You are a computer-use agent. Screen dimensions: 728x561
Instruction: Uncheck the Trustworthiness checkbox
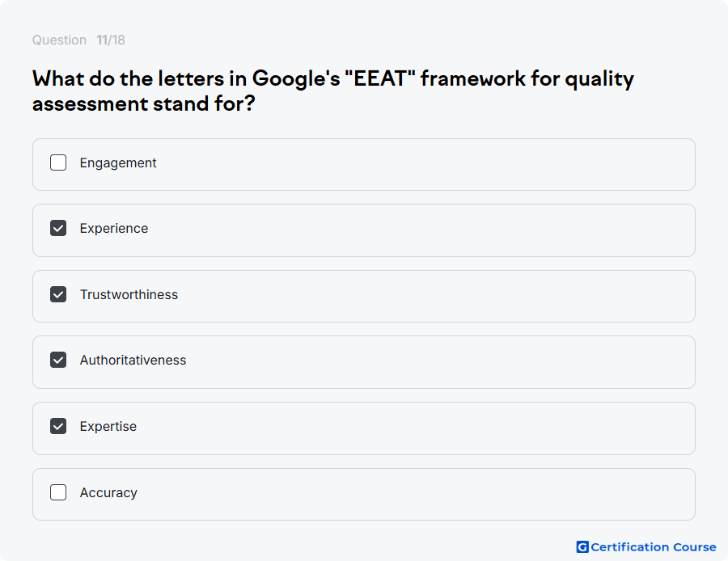click(x=58, y=294)
